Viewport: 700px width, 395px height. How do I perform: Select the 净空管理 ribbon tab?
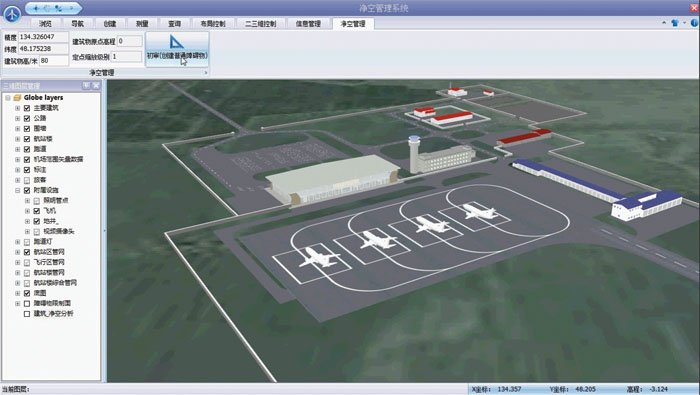353,24
